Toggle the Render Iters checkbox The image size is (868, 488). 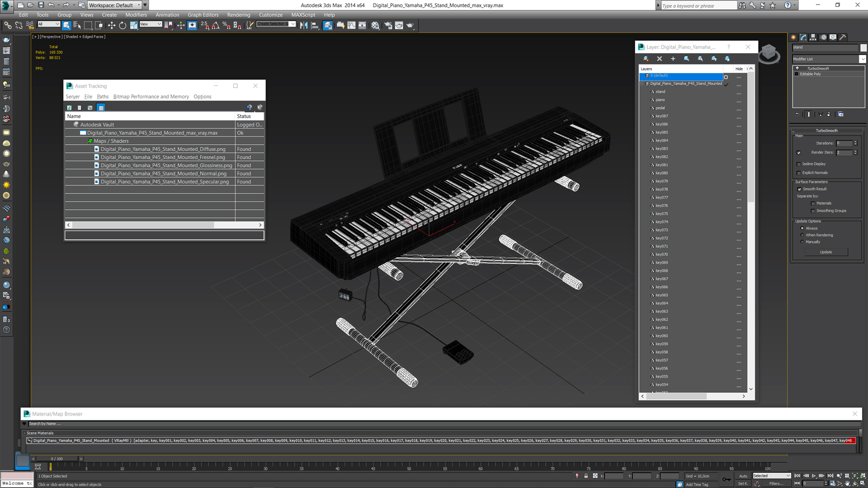pos(799,153)
